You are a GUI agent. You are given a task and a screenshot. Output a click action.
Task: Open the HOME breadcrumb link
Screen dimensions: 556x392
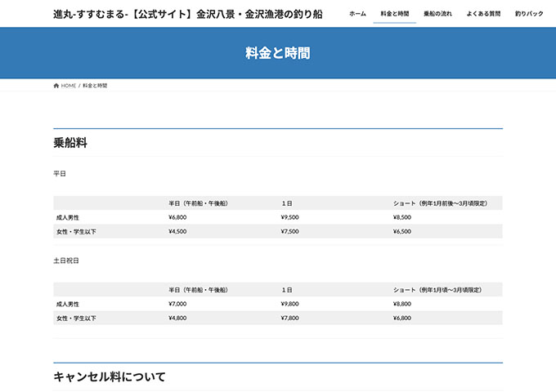tap(69, 86)
